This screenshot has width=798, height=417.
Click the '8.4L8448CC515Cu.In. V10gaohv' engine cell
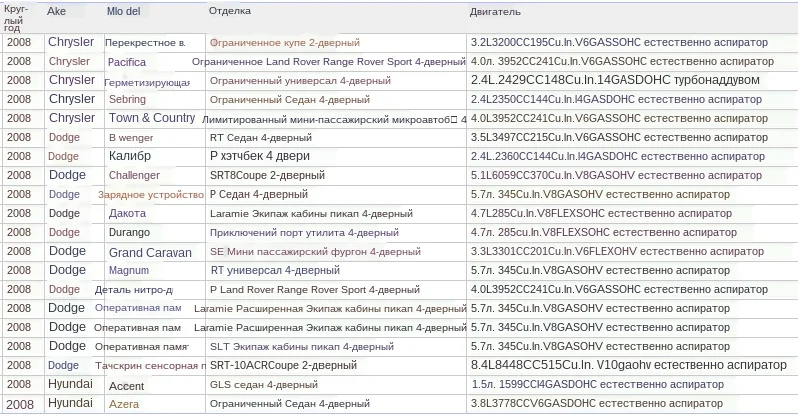tap(629, 365)
